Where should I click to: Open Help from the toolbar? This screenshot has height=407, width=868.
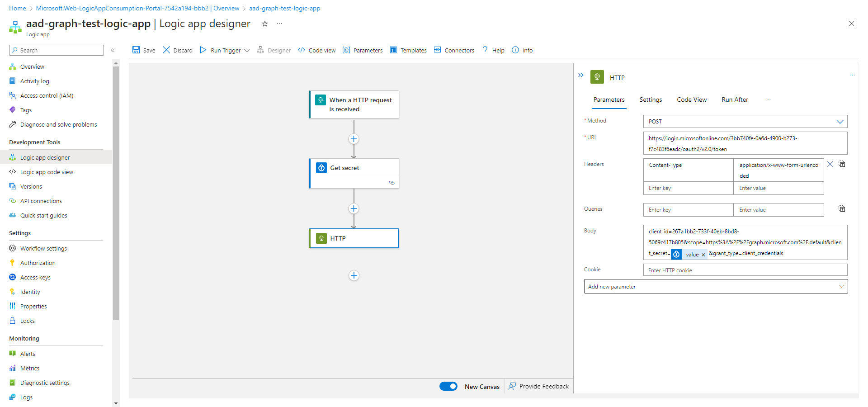click(x=493, y=50)
